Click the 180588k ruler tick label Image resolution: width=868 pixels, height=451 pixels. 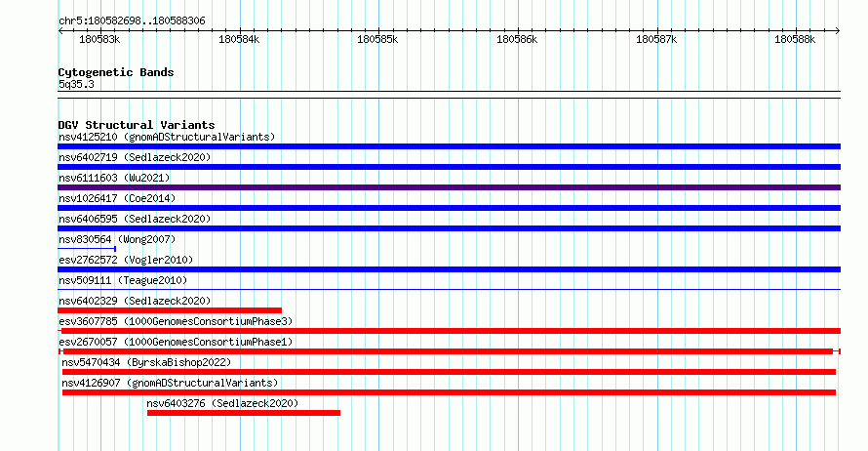(x=795, y=40)
